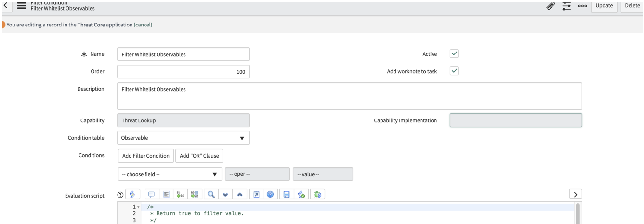This screenshot has height=224, width=644.
Task: Click the syntax check script icon
Action: [x=302, y=194]
